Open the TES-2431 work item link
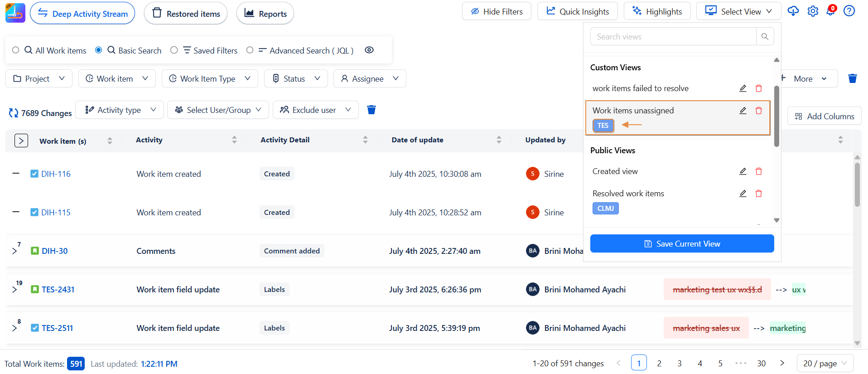Image resolution: width=868 pixels, height=374 pixels. coord(58,290)
